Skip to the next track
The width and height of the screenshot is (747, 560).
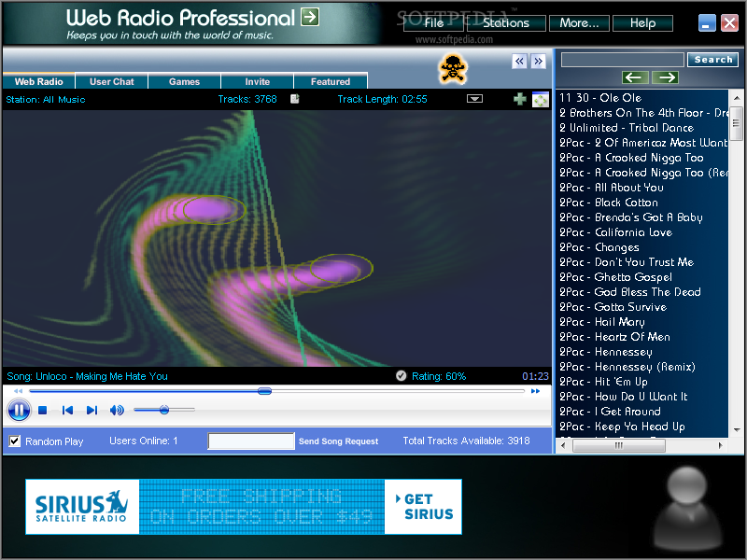(x=92, y=410)
